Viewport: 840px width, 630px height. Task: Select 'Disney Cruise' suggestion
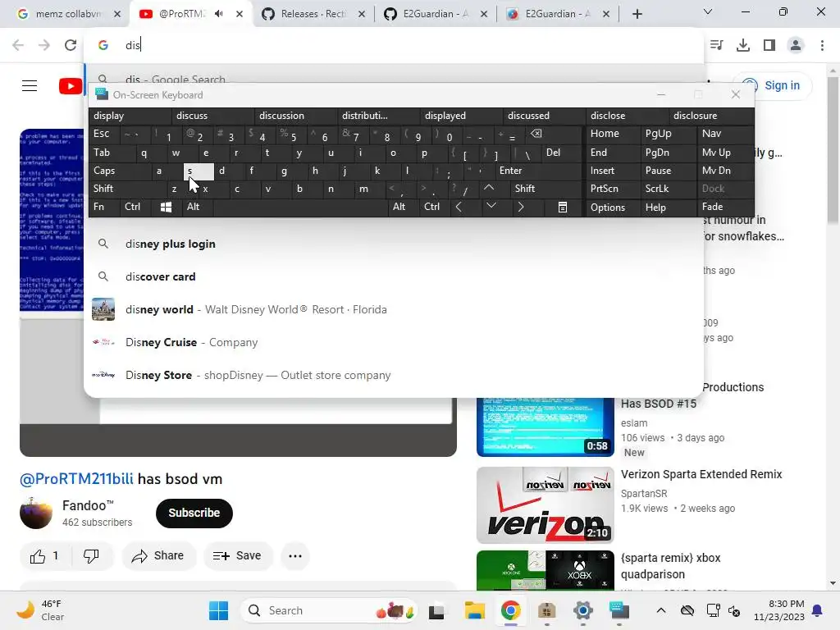click(394, 342)
